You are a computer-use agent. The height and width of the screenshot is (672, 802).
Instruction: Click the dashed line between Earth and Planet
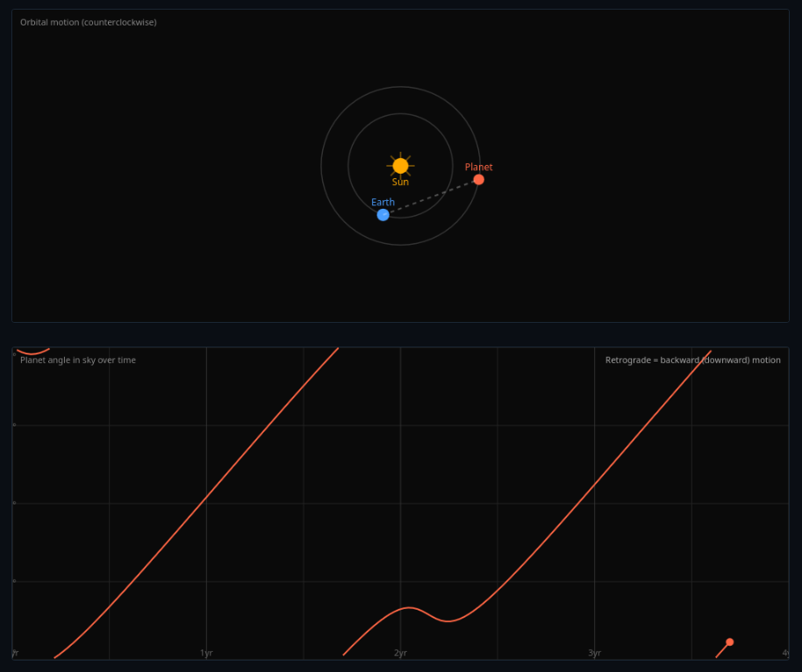pyautogui.click(x=430, y=197)
